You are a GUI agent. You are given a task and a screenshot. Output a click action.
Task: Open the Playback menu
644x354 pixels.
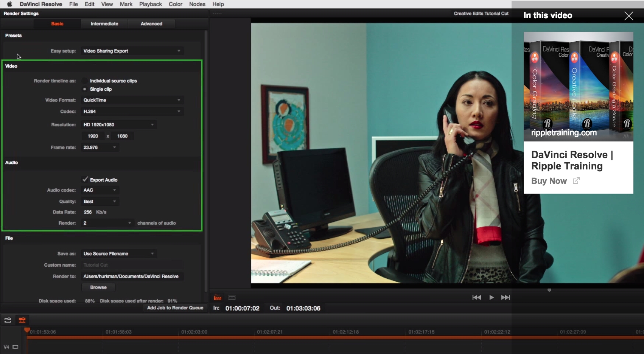[151, 4]
